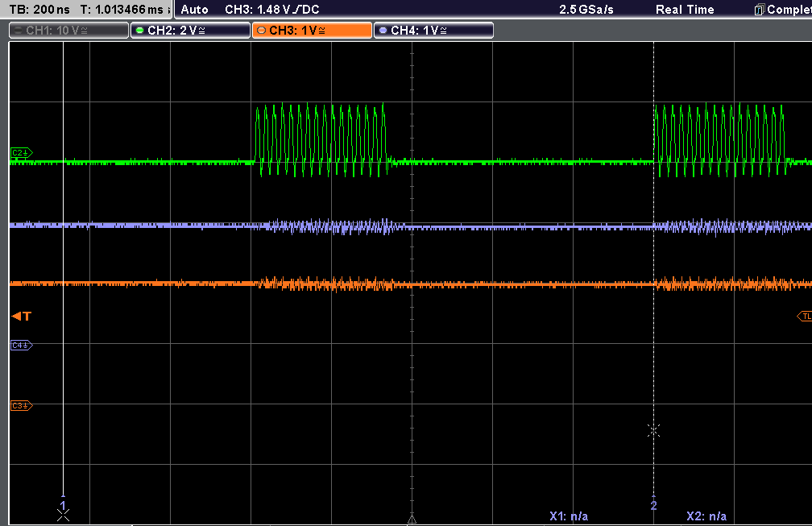Click the Real Time acquisition label
The image size is (812, 526).
click(685, 10)
